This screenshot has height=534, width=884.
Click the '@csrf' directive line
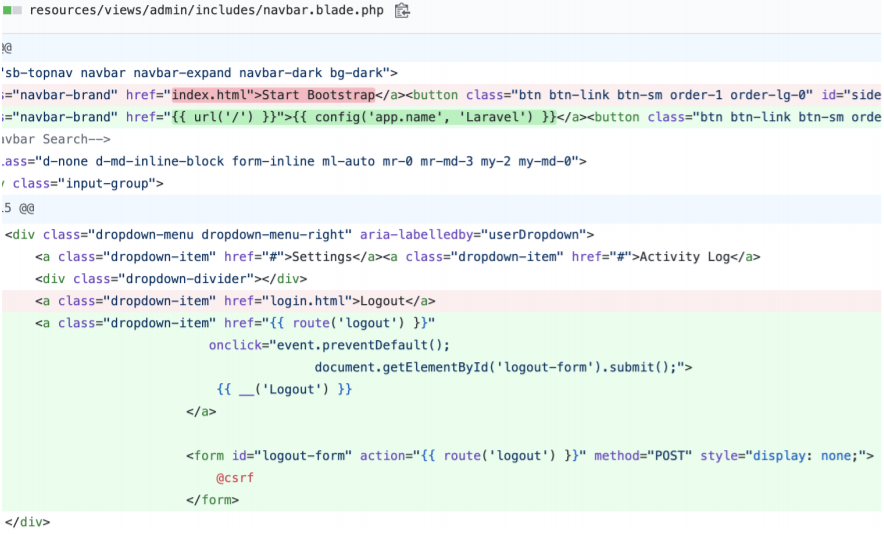pyautogui.click(x=235, y=478)
